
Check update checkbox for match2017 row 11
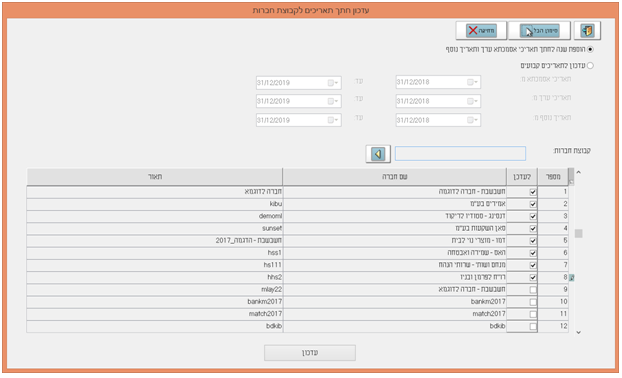click(533, 315)
